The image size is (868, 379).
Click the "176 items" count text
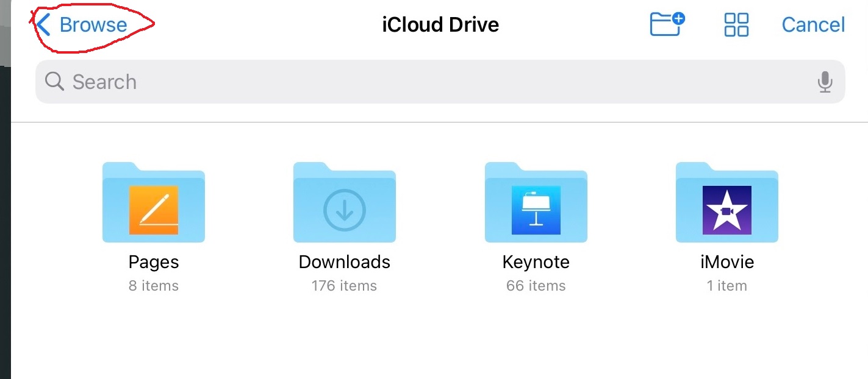345,286
